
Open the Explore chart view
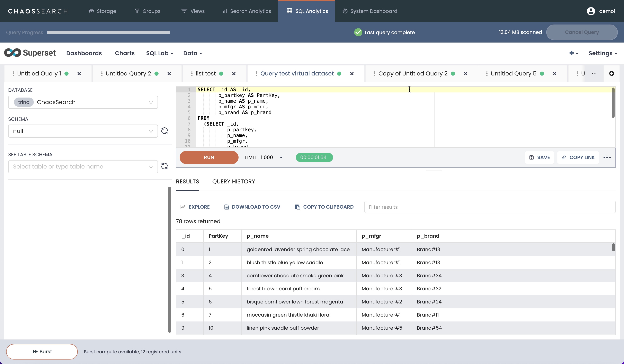[x=195, y=207]
